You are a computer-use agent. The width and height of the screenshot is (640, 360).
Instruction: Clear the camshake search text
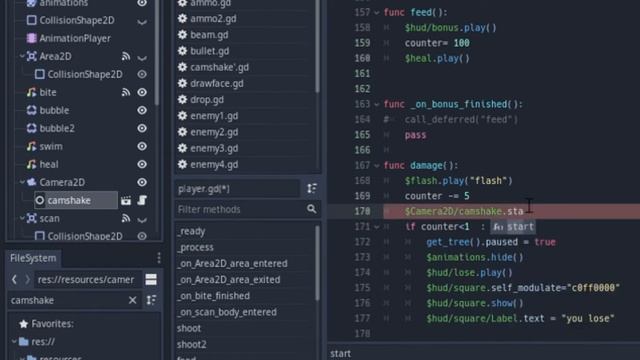(132, 300)
